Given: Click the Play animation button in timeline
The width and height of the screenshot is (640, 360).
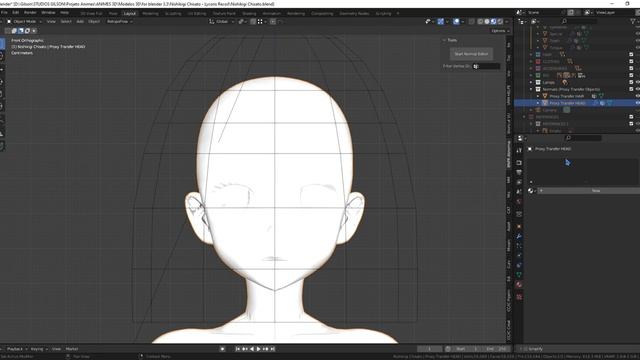Looking at the screenshot, I should (258, 349).
